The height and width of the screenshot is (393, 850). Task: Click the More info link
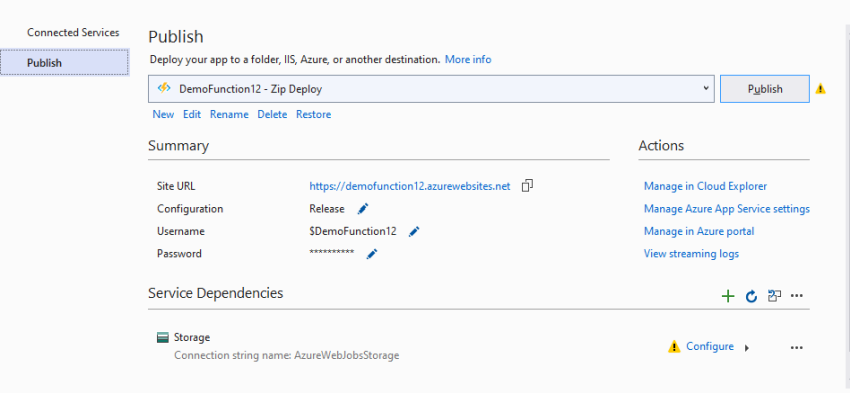pos(468,60)
